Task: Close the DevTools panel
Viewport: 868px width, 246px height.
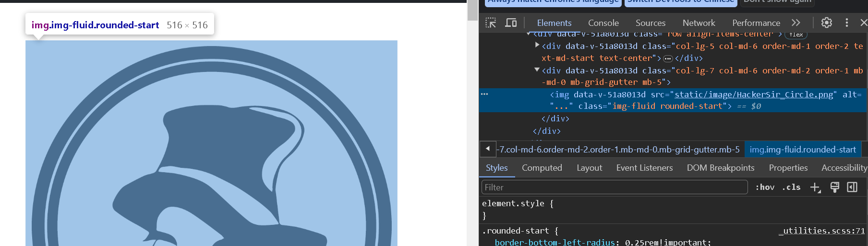Action: pyautogui.click(x=863, y=23)
